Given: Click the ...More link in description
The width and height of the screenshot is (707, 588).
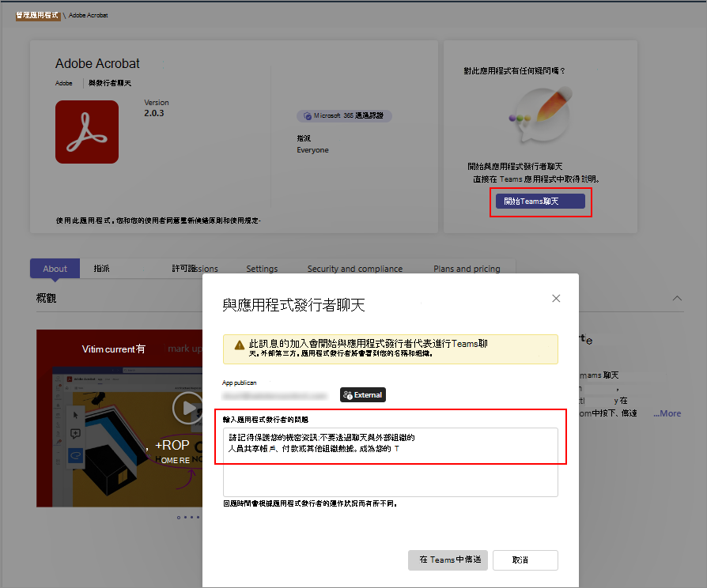Looking at the screenshot, I should [x=667, y=413].
